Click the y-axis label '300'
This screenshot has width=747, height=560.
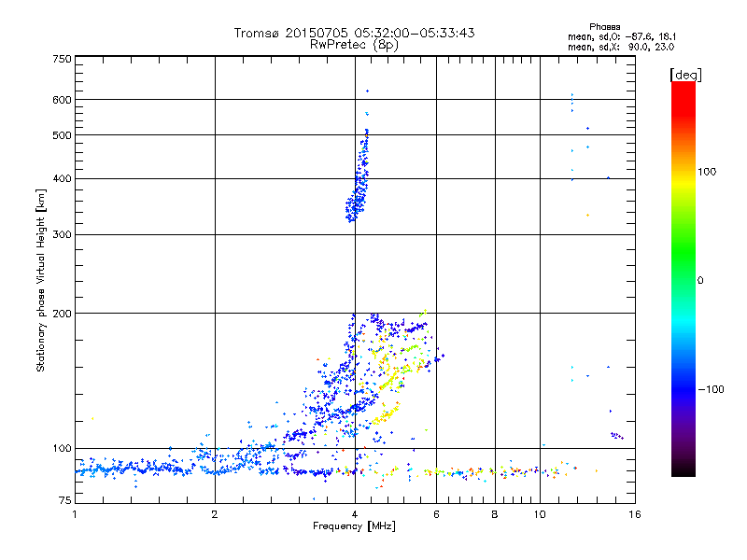[x=62, y=235]
